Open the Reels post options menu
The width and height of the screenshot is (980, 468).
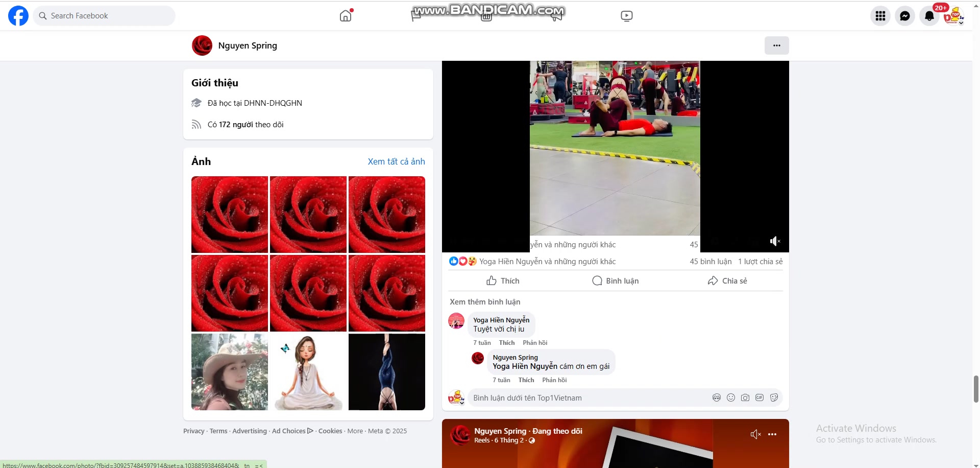pos(772,434)
